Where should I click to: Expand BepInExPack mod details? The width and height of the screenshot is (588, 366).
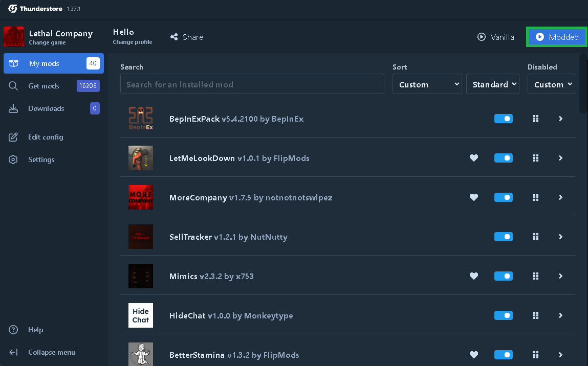click(561, 119)
